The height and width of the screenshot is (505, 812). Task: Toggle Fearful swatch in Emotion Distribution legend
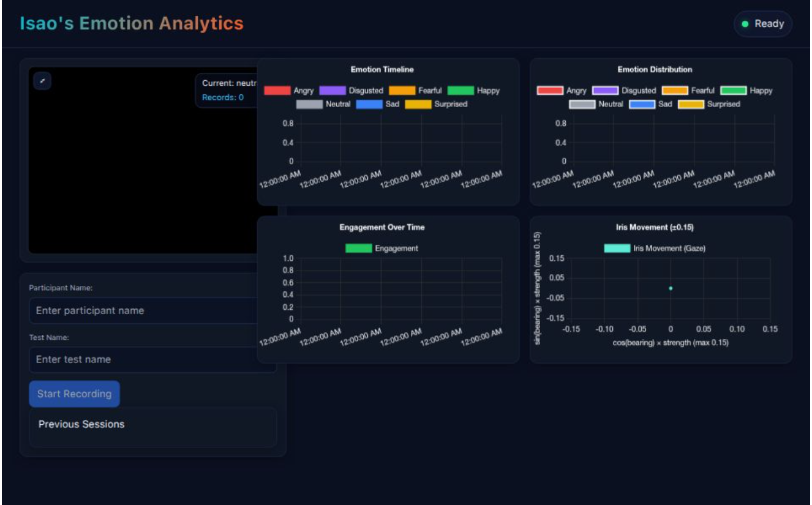(675, 91)
